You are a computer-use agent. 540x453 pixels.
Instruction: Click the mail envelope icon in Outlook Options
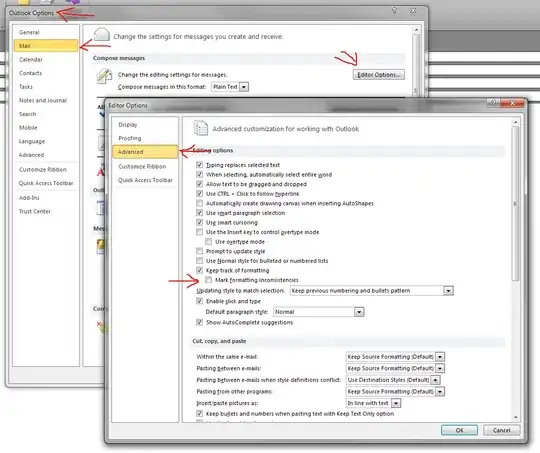(102, 35)
